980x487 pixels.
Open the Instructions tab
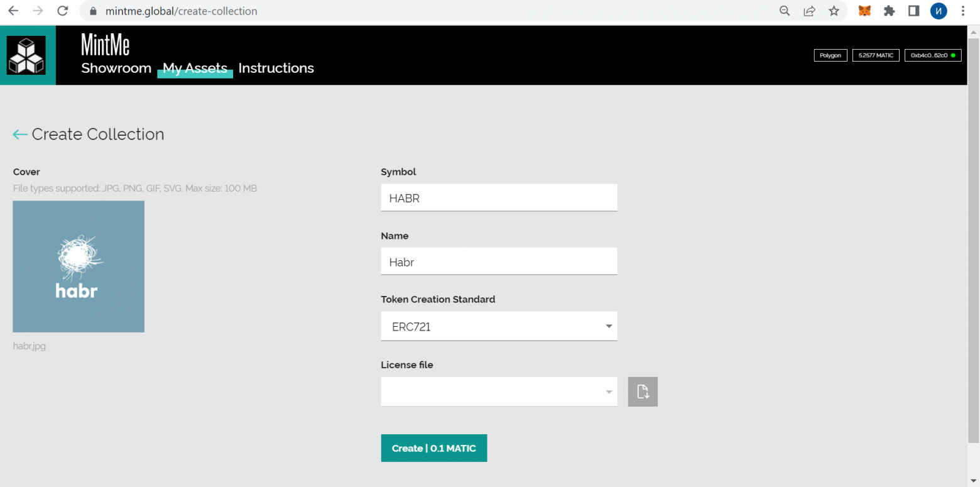276,68
